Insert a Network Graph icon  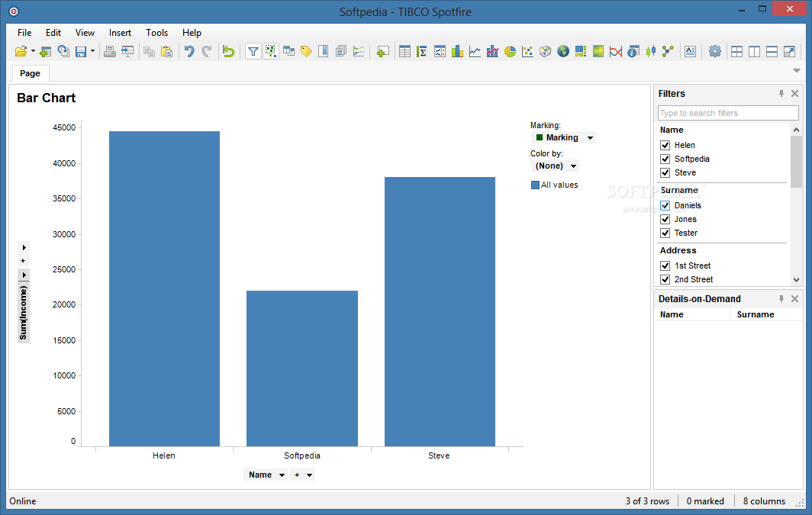668,51
